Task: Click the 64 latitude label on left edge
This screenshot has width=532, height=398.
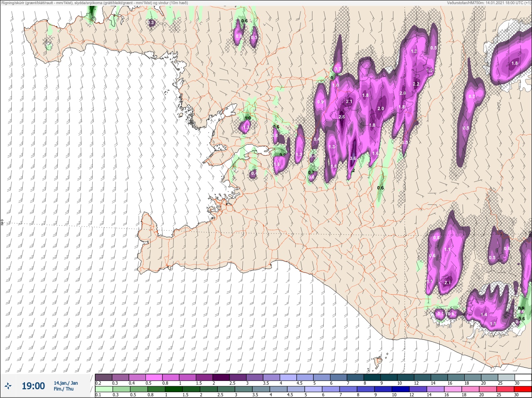Action: tap(2, 223)
